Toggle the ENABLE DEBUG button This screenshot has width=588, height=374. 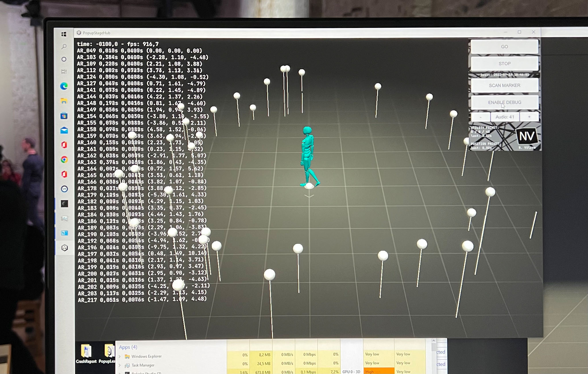504,102
